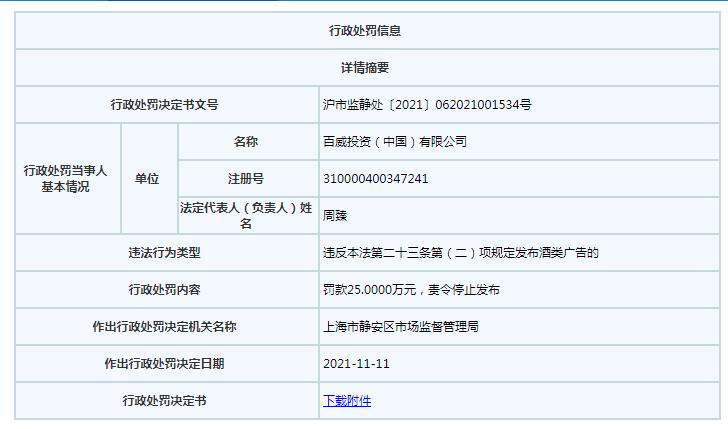
Task: Select authority name 上海市静安区市场监督管理局
Action: (401, 327)
